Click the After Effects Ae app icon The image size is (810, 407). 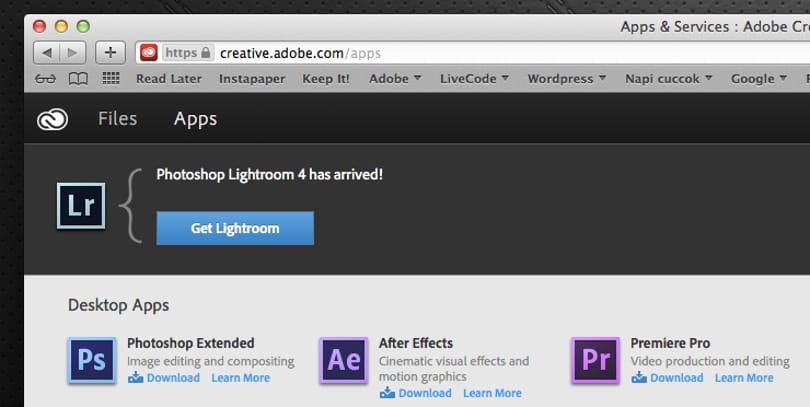click(x=344, y=361)
